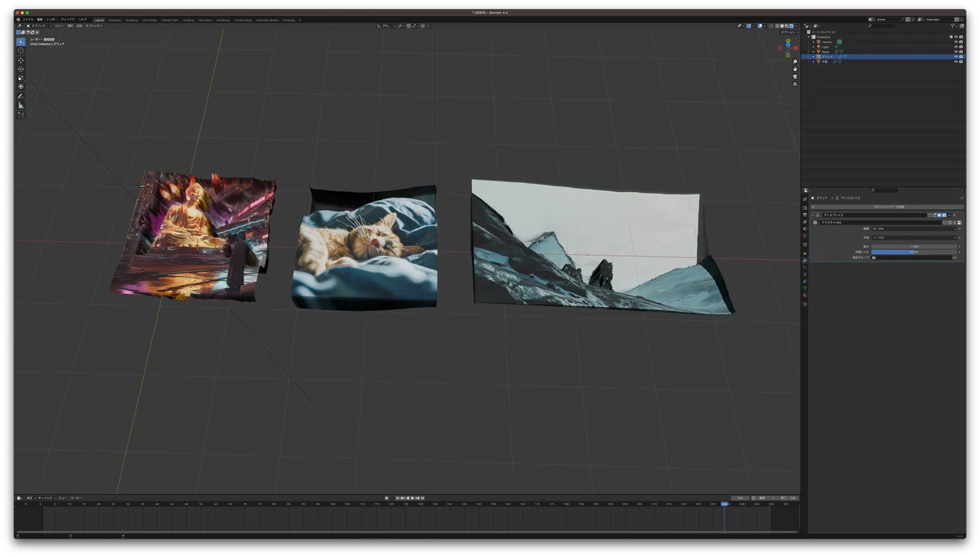Screen dimensions: 980x557
Task: Switch to the Modeling workspace tab
Action: point(114,20)
